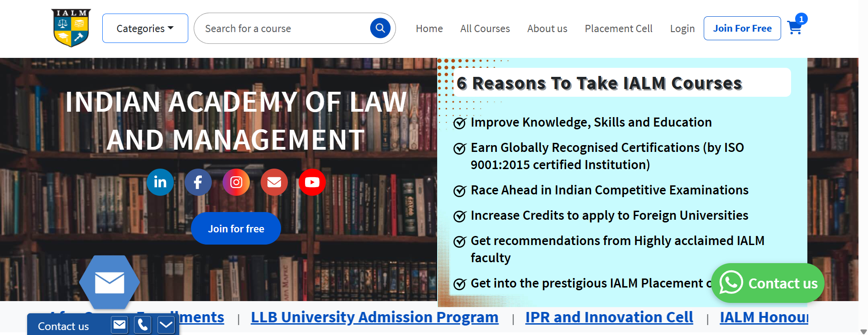Click the Join For Free header button

pos(742,28)
